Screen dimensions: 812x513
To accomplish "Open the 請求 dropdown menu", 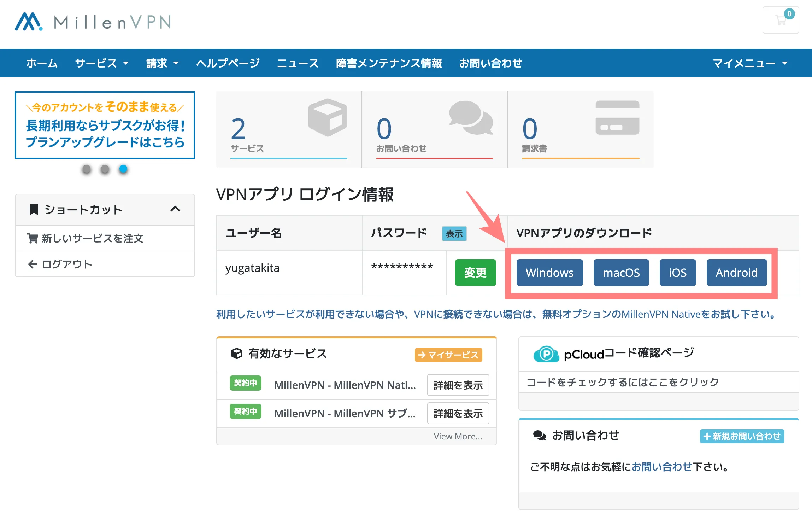I will (162, 63).
